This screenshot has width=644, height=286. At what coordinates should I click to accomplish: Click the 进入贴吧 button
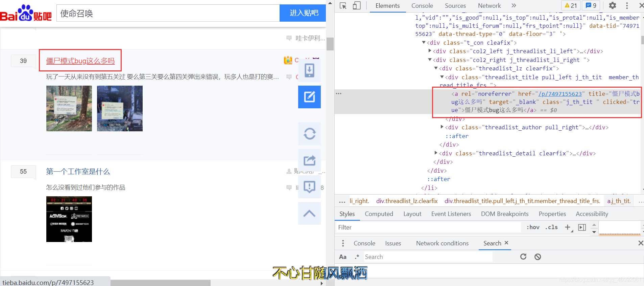click(303, 13)
